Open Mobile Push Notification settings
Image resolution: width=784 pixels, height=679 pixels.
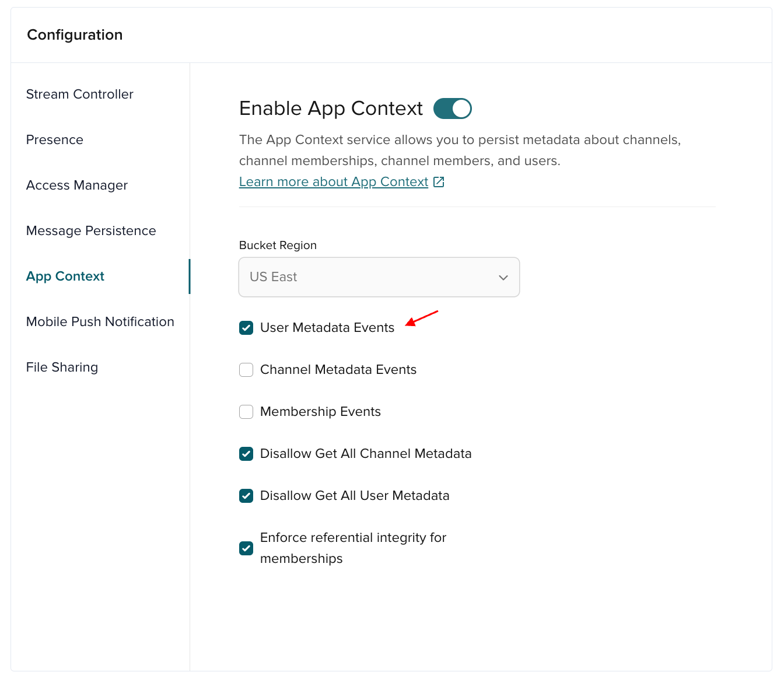click(100, 321)
